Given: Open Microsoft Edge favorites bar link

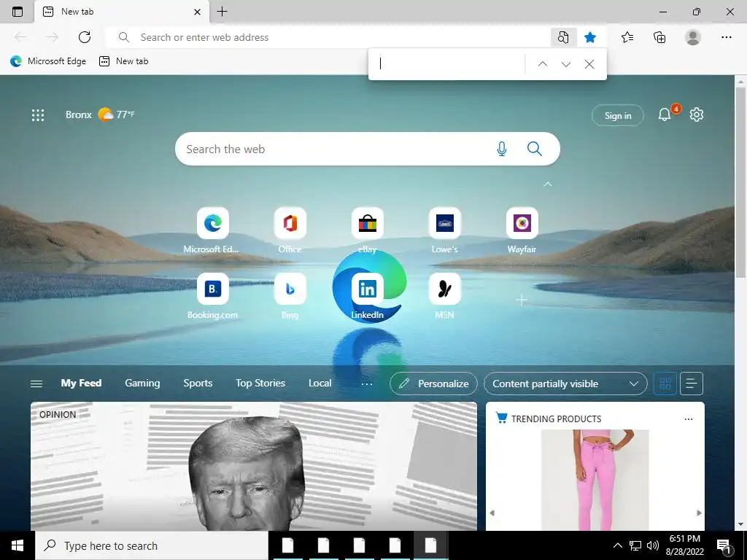Looking at the screenshot, I should click(x=48, y=61).
